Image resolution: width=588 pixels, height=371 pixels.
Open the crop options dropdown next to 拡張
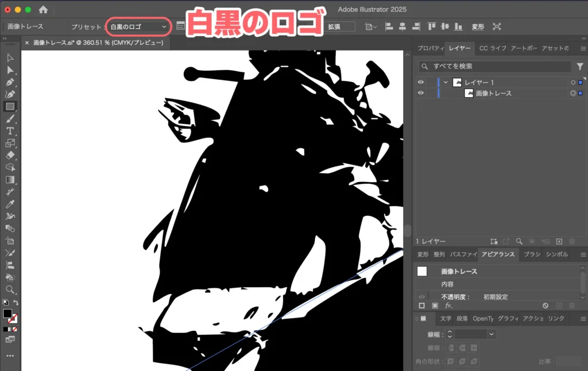click(x=370, y=26)
